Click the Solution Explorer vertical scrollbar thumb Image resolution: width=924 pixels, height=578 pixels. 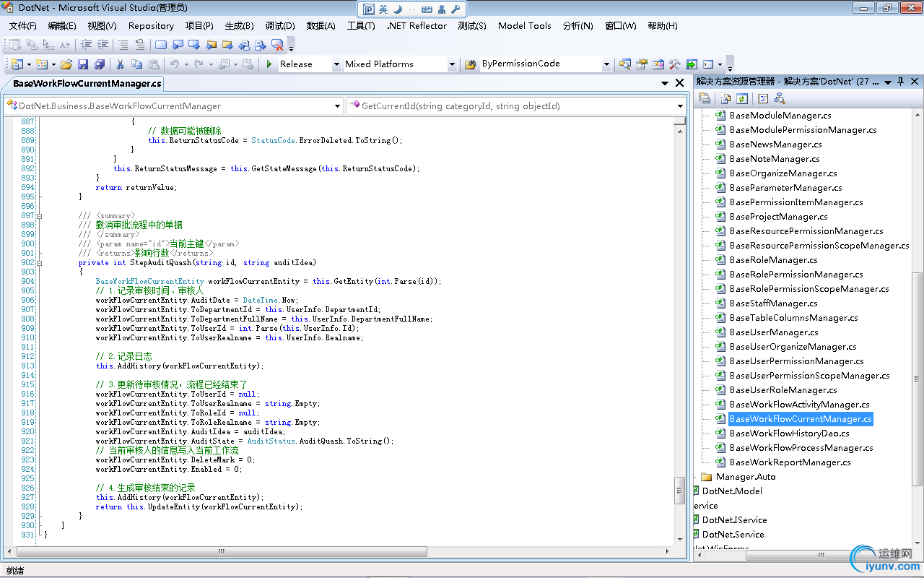(918, 379)
